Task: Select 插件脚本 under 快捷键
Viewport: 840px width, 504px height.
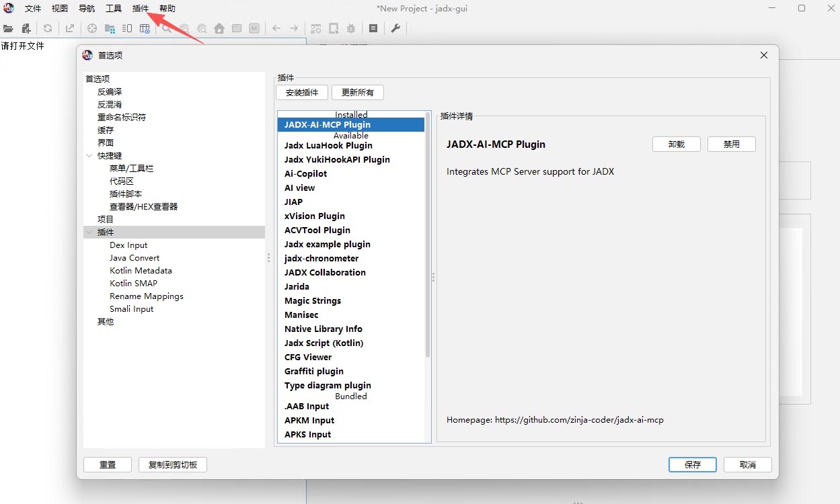Action: click(126, 194)
